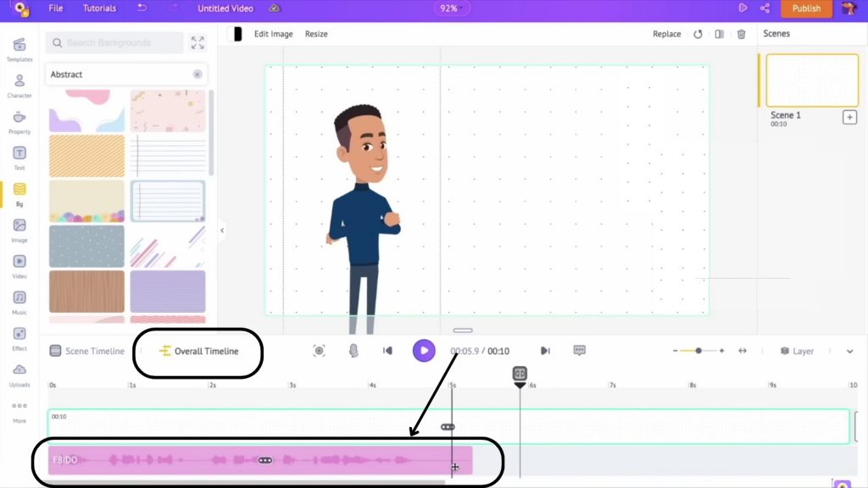Click the camera icon in timeline controls
Screen dimensions: 868x488
click(x=319, y=351)
